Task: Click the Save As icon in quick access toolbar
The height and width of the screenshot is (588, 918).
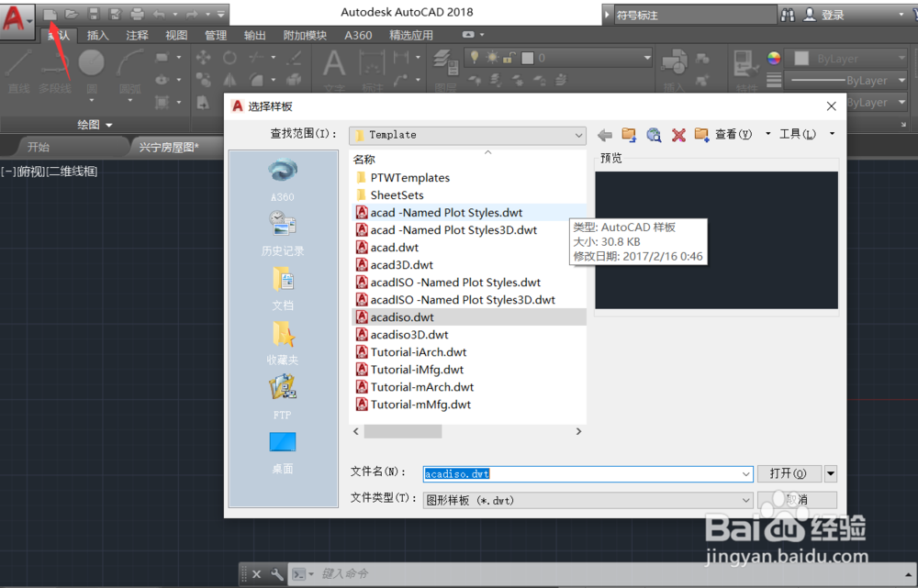Action: click(116, 14)
